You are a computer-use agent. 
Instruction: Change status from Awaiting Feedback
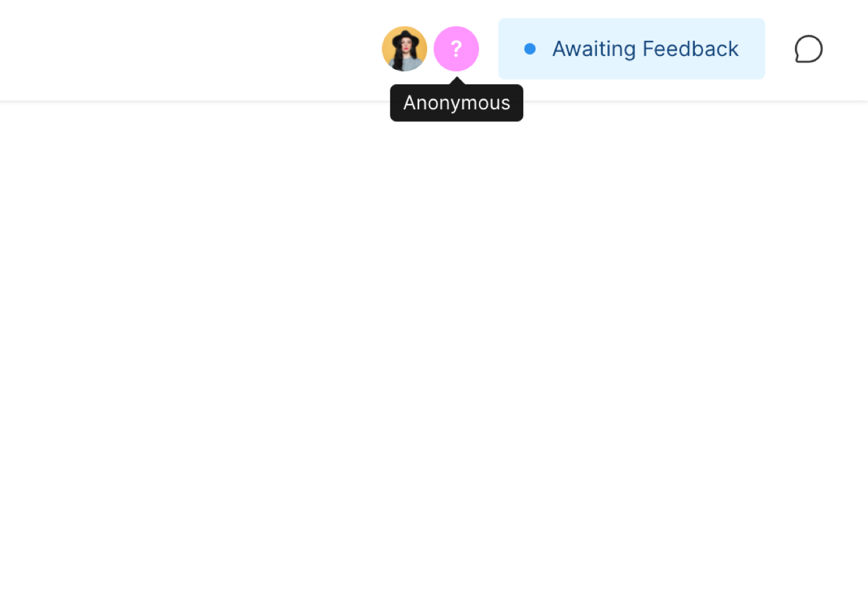[632, 49]
